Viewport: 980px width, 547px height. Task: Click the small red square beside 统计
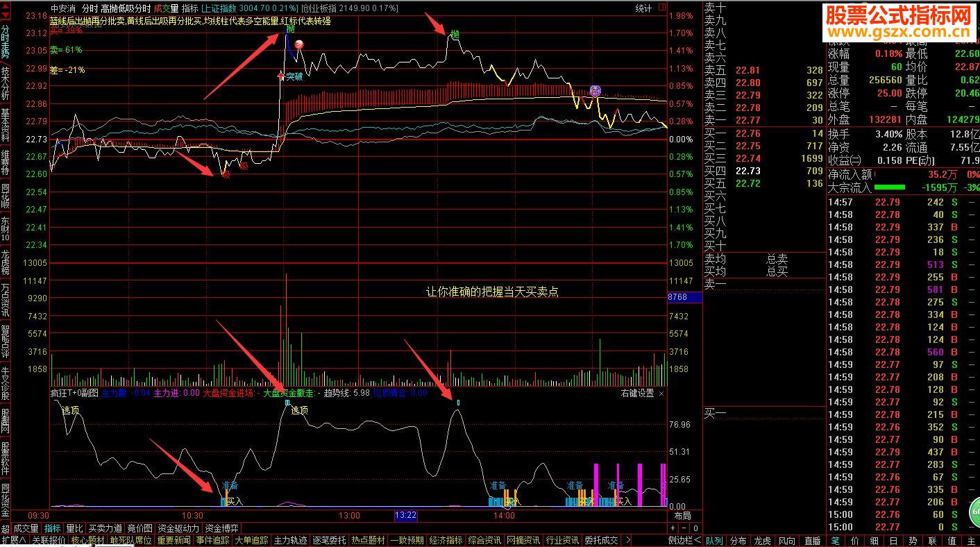pos(663,8)
